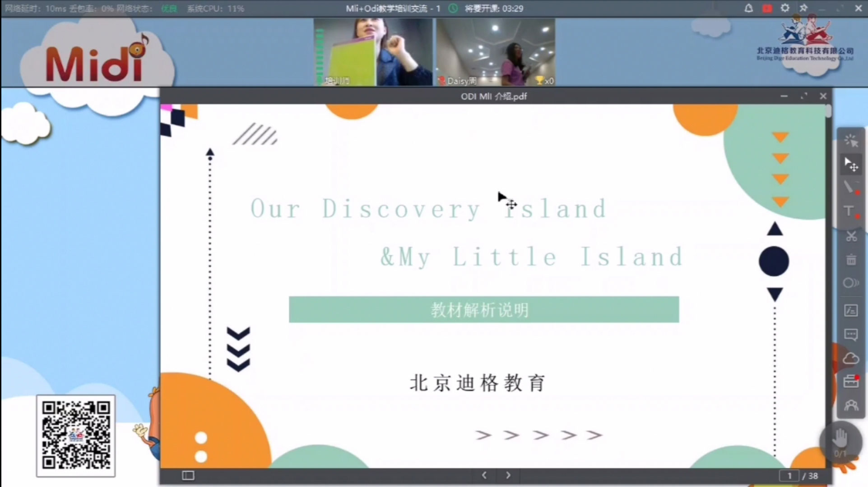Click the 'ODI MII 介绍.pdf' title

494,96
